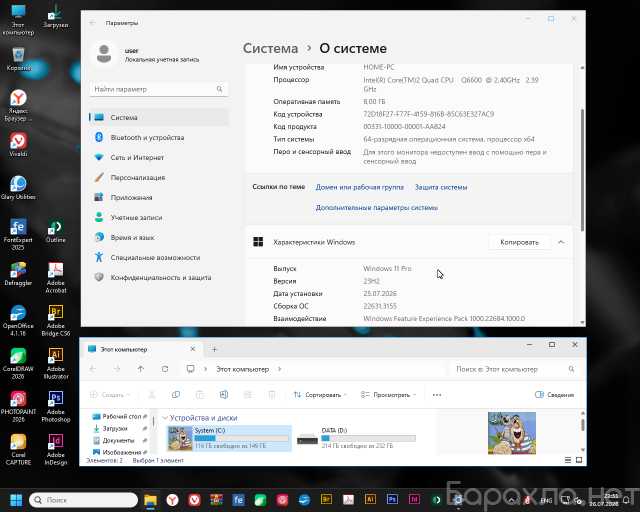Image resolution: width=640 pixels, height=512 pixels.
Task: Open 'Персонализация' settings section
Action: (x=159, y=178)
